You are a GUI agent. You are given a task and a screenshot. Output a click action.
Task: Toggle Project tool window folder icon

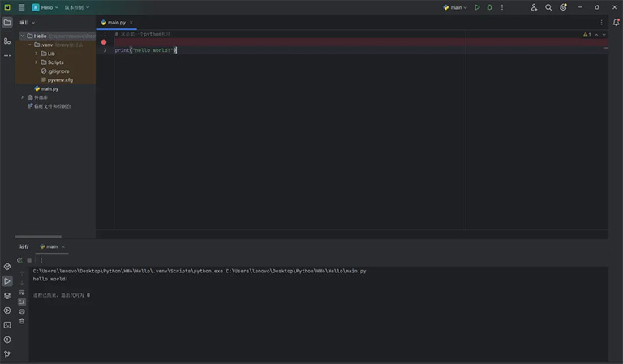(x=7, y=22)
